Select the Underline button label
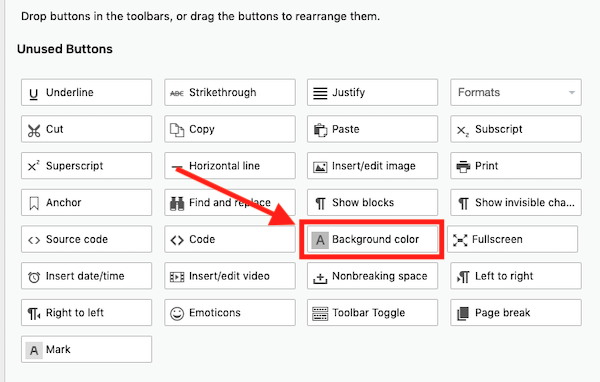Screen dimensions: 600x382 pyautogui.click(x=70, y=92)
